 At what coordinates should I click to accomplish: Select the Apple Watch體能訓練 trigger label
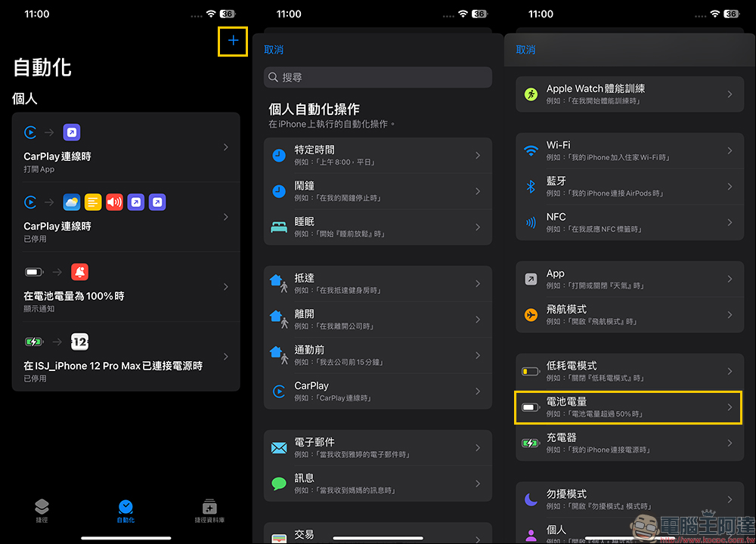pos(596,88)
